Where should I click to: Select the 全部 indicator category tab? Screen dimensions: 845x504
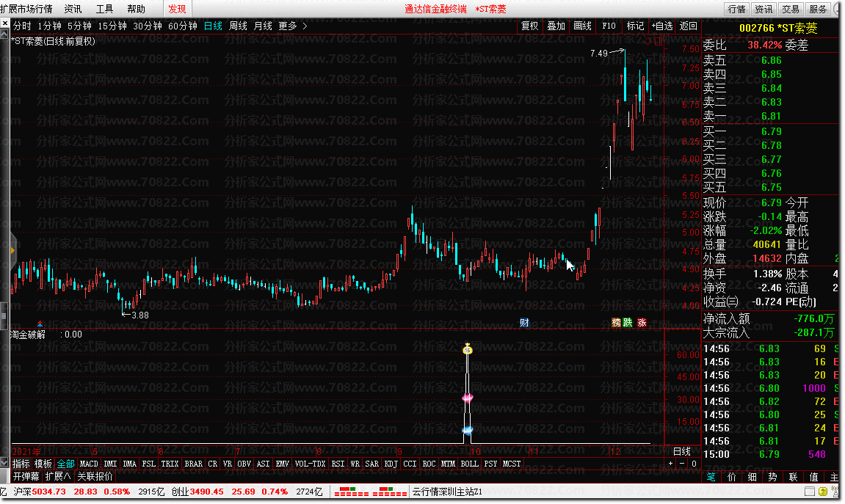pos(66,464)
